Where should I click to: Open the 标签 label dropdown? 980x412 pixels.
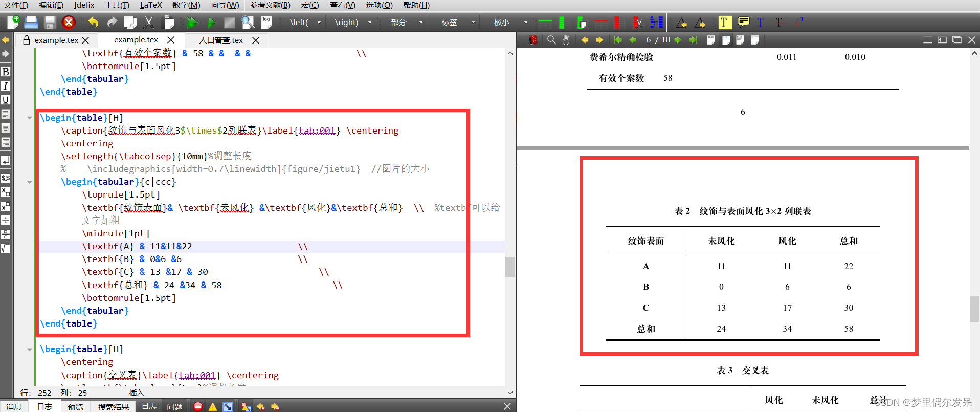[x=473, y=22]
